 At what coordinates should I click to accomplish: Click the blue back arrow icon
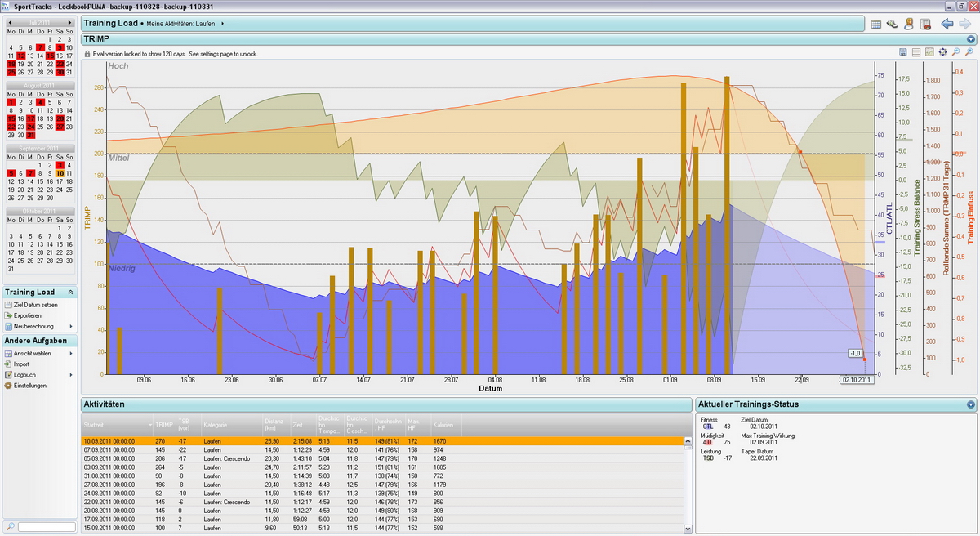[x=947, y=24]
